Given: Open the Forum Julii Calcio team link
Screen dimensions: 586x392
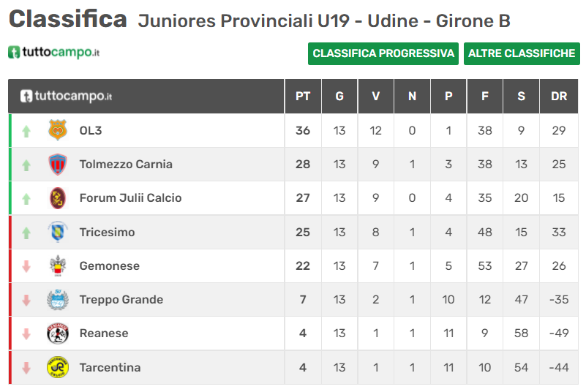Looking at the screenshot, I should (130, 198).
